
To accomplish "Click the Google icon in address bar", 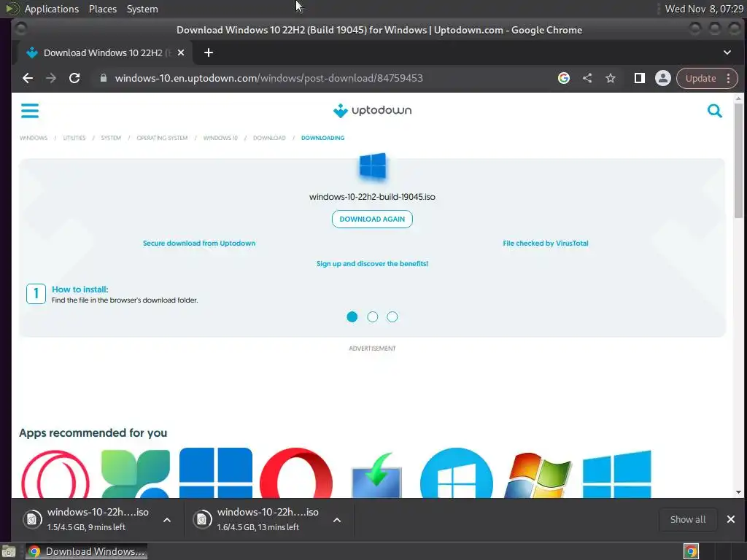I will click(x=564, y=78).
